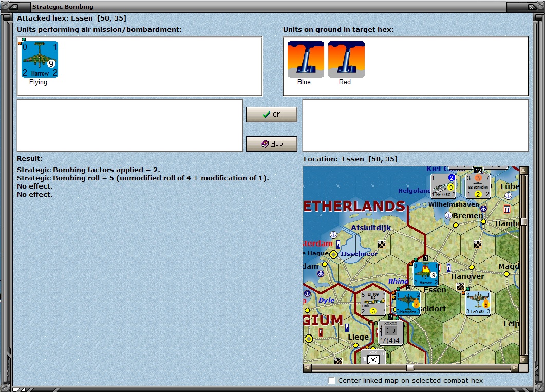Click the BB Schlesien battleship counter
Screen dimensions: 545x392
[478, 186]
